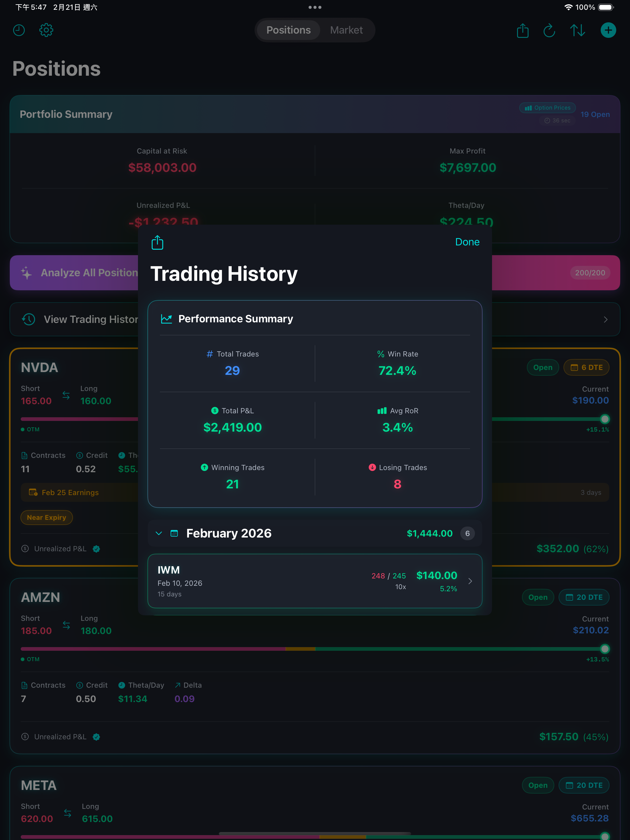This screenshot has height=840, width=630.
Task: Tap the META short/long swap arrows icon
Action: tap(67, 813)
